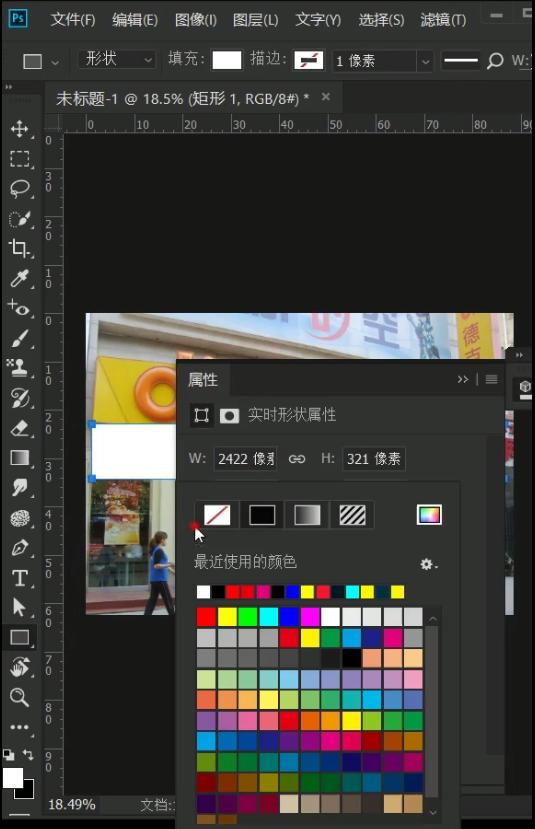The height and width of the screenshot is (829, 535).
Task: Toggle link between width and height
Action: pyautogui.click(x=297, y=459)
